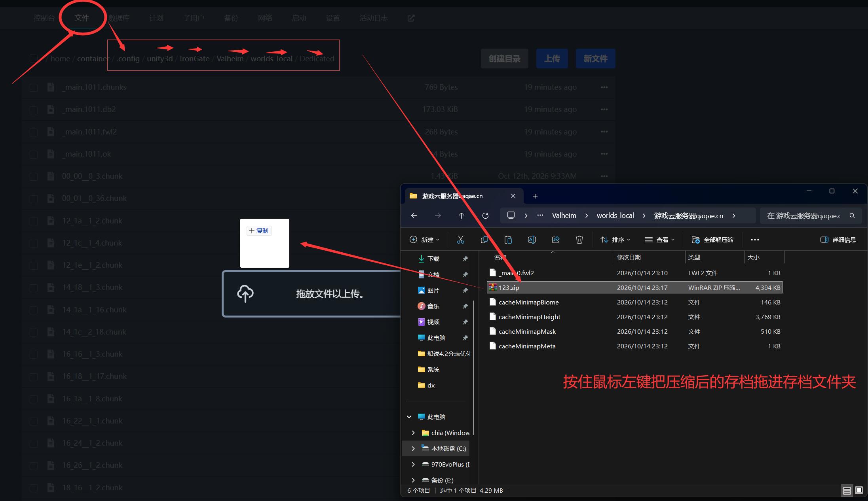Switch Explorer to large icons view in status bar
Image resolution: width=868 pixels, height=501 pixels.
tap(859, 491)
